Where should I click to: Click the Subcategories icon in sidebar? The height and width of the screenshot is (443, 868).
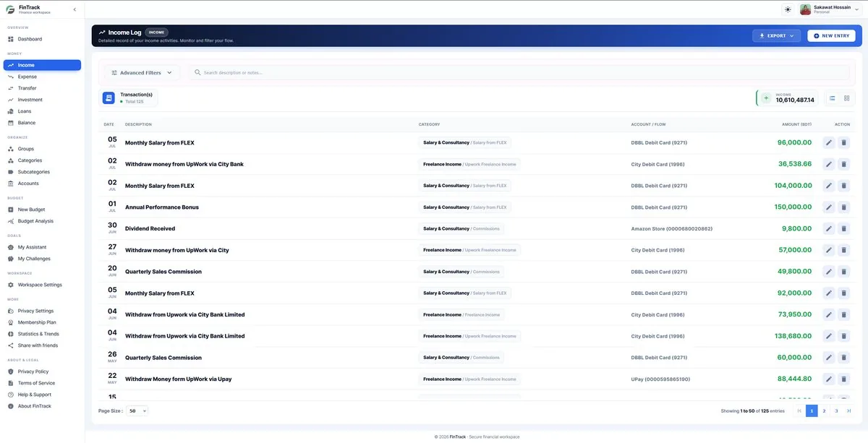point(11,172)
